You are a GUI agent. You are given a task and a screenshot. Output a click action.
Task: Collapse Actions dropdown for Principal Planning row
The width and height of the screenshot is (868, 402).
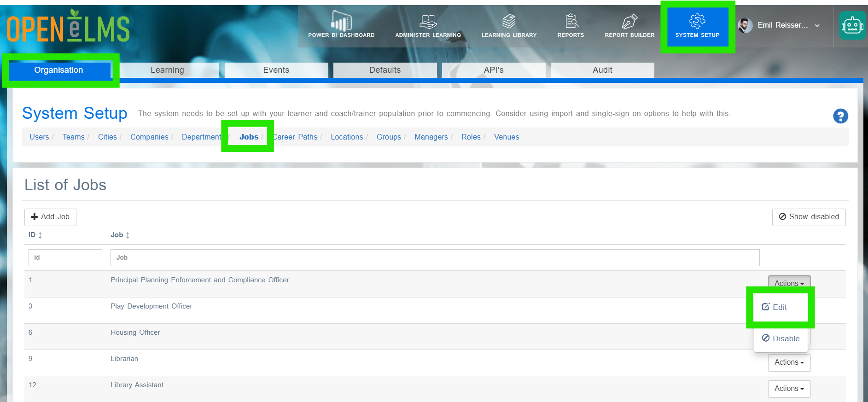(789, 283)
